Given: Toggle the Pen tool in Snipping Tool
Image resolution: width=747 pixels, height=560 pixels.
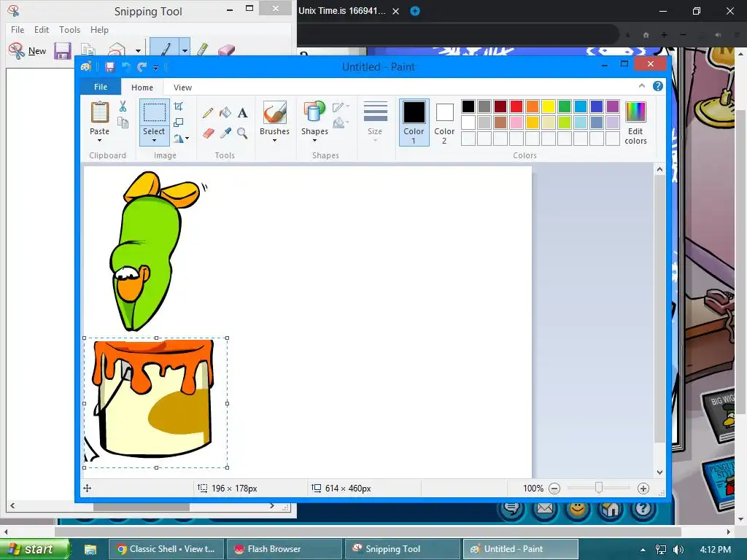Looking at the screenshot, I should 164,50.
